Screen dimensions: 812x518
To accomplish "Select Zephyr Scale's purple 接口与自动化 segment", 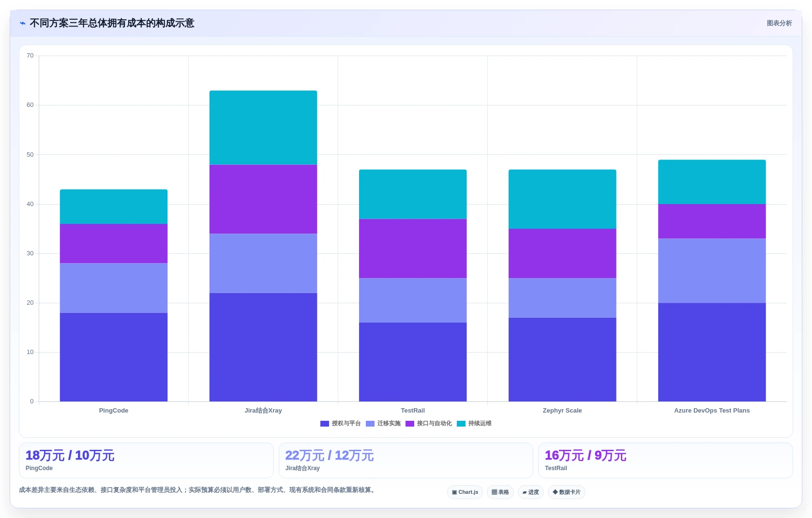I will (x=562, y=253).
